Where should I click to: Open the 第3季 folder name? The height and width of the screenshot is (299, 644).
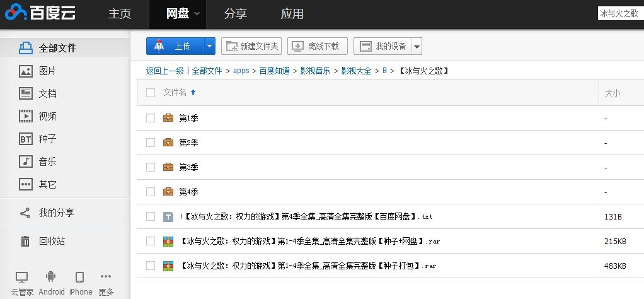point(188,168)
